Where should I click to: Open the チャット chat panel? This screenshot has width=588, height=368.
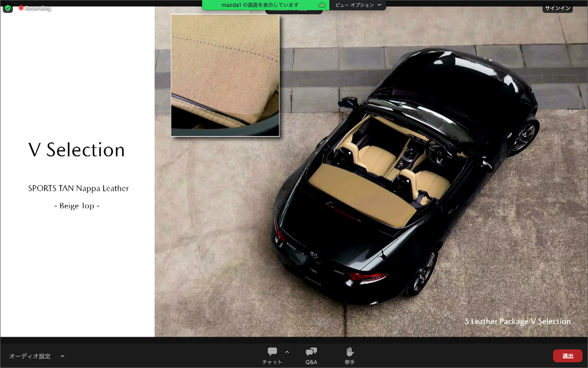click(x=272, y=356)
